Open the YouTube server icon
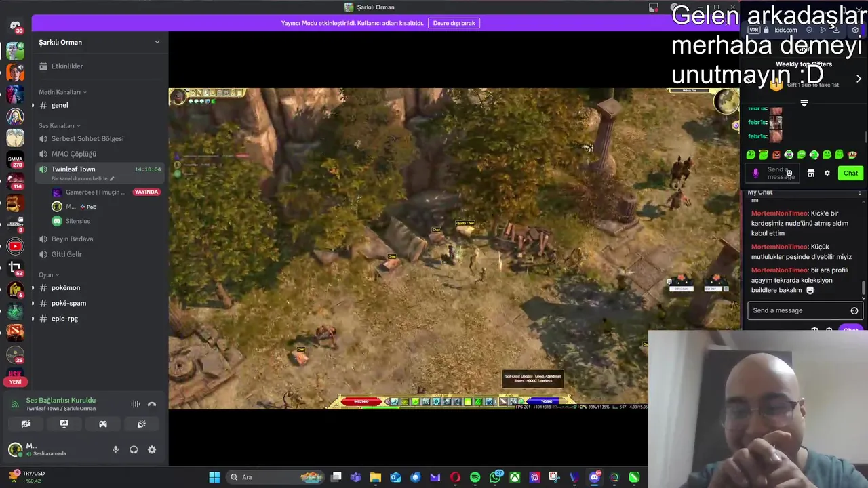 (x=15, y=246)
